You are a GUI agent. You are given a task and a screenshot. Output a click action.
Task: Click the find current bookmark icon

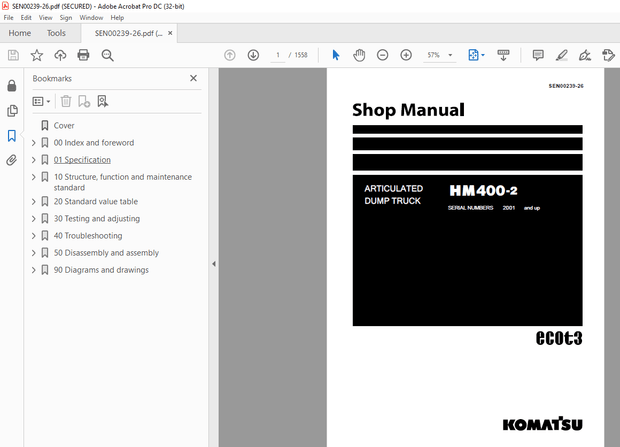pyautogui.click(x=102, y=101)
